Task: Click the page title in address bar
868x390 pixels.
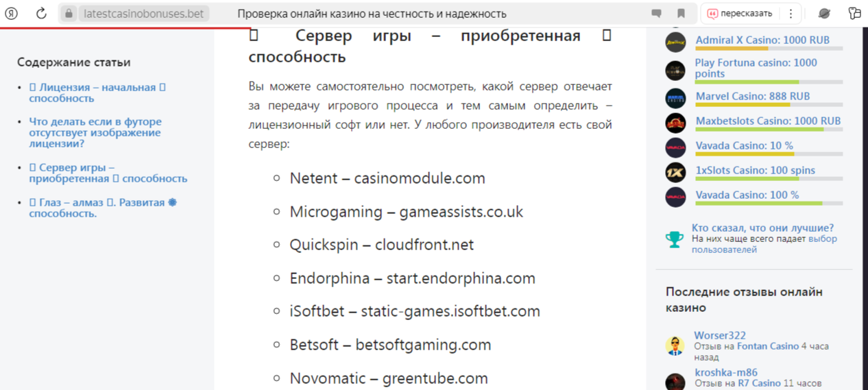Action: pyautogui.click(x=372, y=14)
